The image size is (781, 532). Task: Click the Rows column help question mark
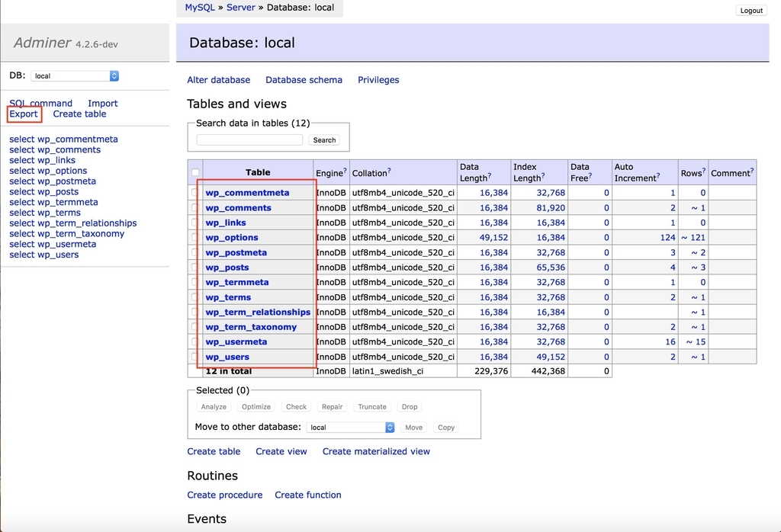pos(704,171)
